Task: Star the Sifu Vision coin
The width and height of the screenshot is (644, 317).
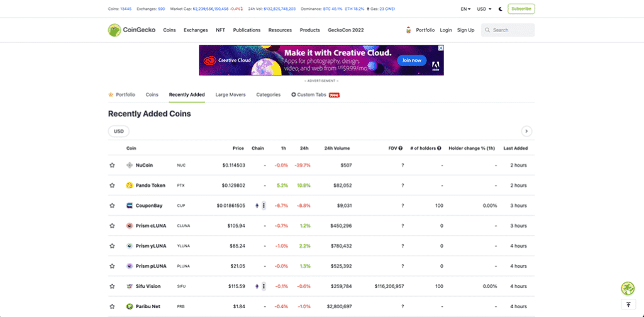Action: click(112, 286)
